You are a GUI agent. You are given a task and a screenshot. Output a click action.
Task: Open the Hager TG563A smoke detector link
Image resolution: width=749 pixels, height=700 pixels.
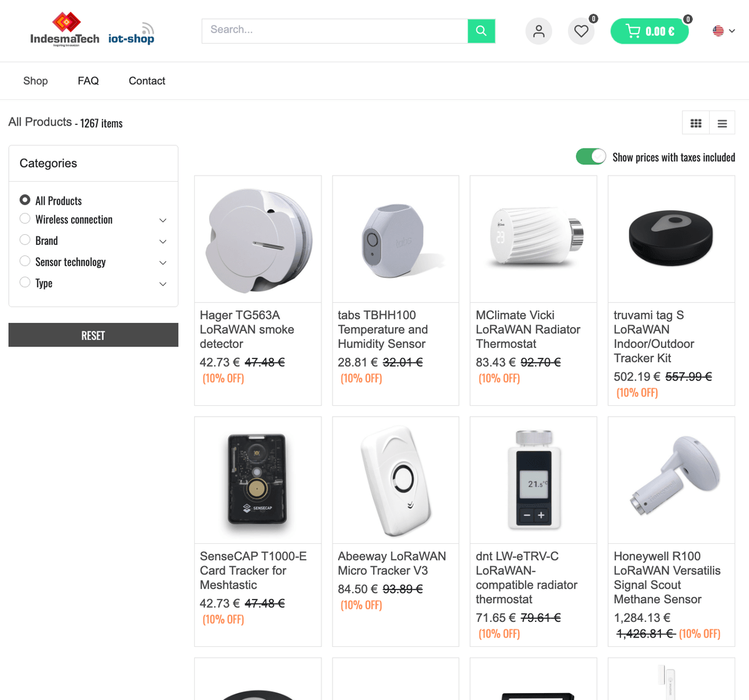[247, 329]
